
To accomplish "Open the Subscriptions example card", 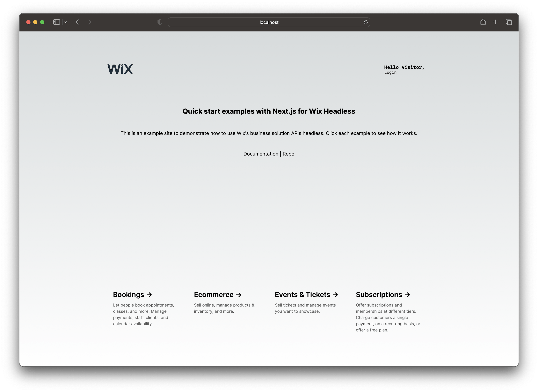I will (x=388, y=312).
